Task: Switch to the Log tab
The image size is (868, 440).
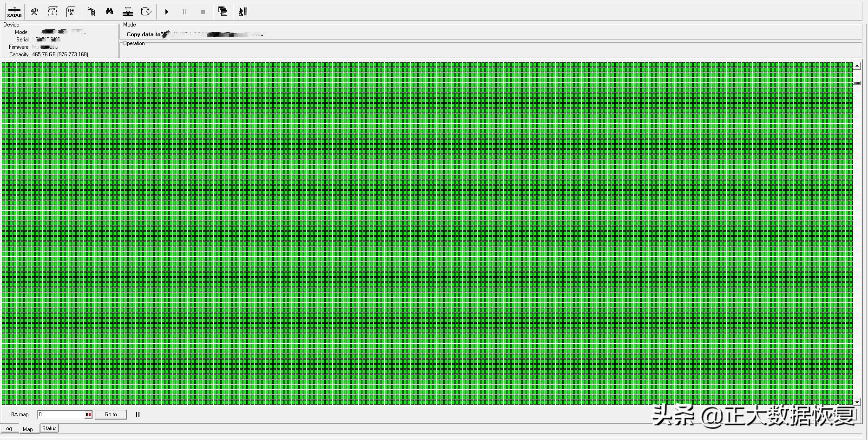Action: (8, 428)
